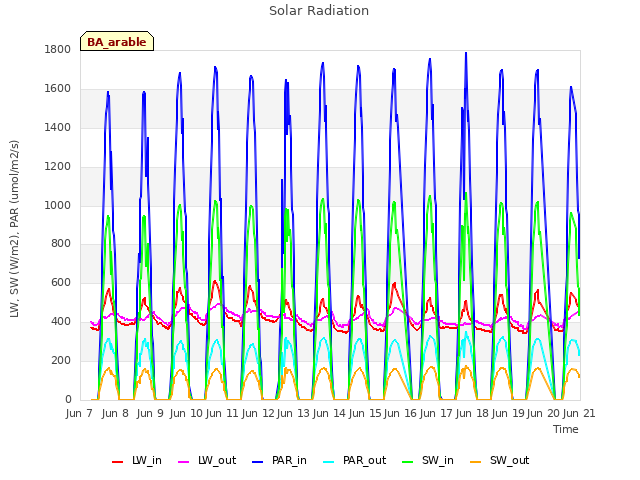Click the Jun 8 x-axis label
Screen dimensions: 640x480
(115, 413)
